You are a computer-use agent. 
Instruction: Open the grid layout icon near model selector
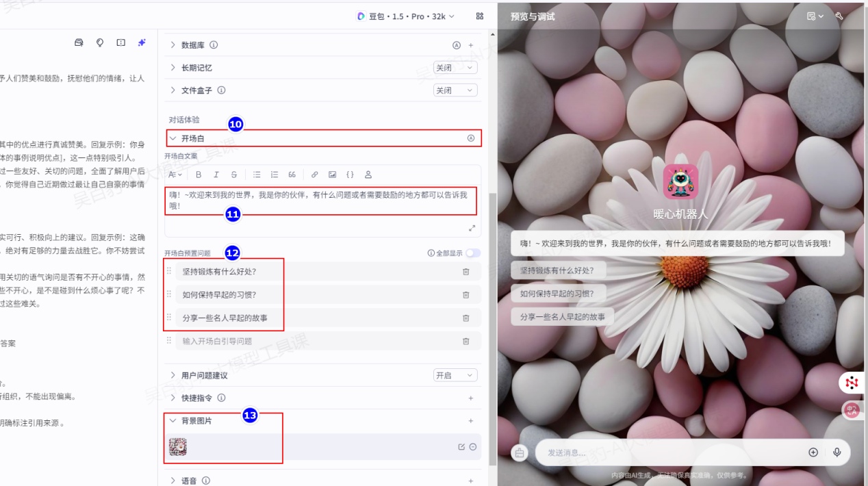point(480,16)
